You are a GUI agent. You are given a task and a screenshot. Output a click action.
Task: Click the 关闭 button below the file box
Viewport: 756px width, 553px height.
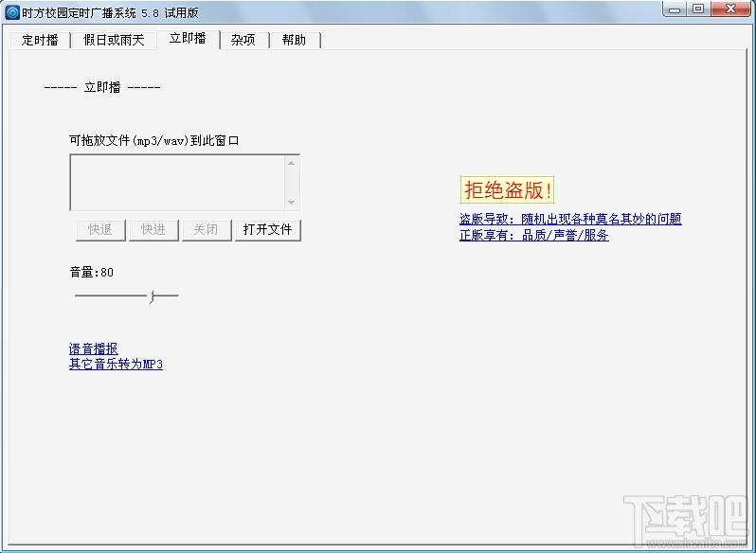207,230
